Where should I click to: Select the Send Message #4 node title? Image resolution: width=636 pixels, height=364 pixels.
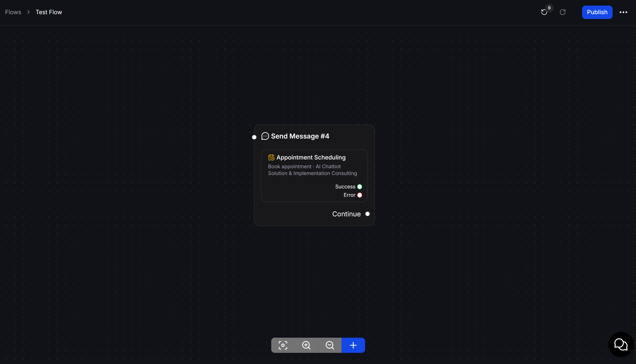(x=300, y=136)
